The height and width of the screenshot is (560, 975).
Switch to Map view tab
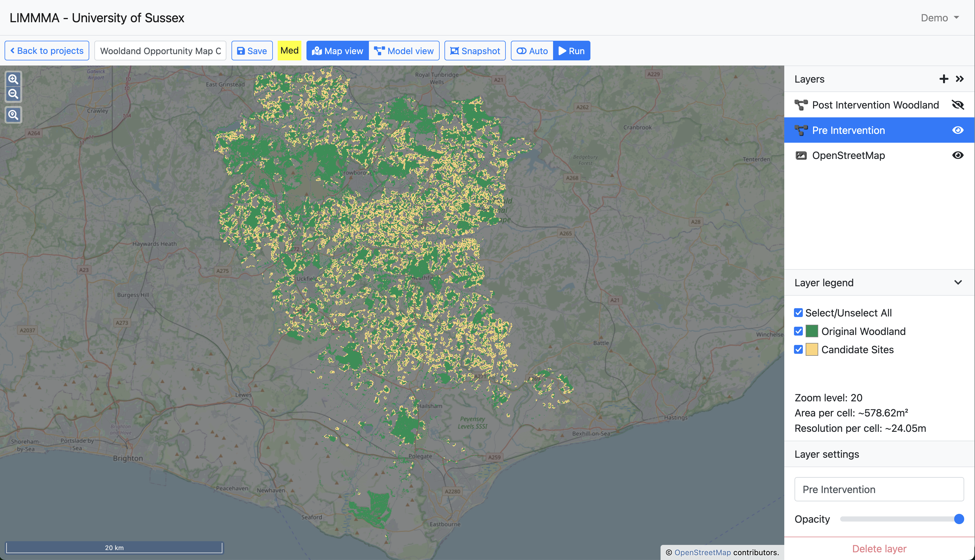click(x=338, y=51)
